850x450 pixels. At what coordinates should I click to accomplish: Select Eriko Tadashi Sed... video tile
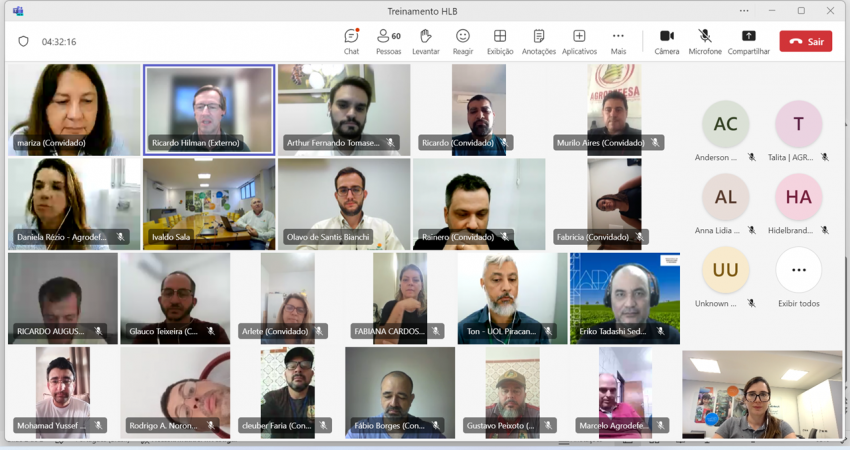coord(624,298)
